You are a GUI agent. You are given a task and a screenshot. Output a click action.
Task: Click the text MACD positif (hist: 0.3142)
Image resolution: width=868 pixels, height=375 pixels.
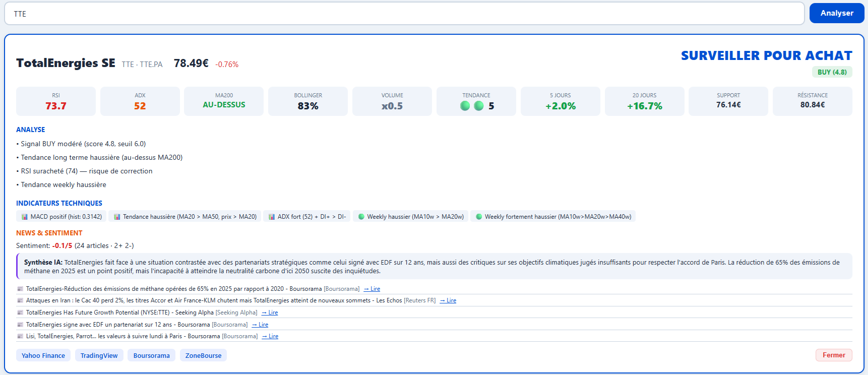click(x=66, y=217)
